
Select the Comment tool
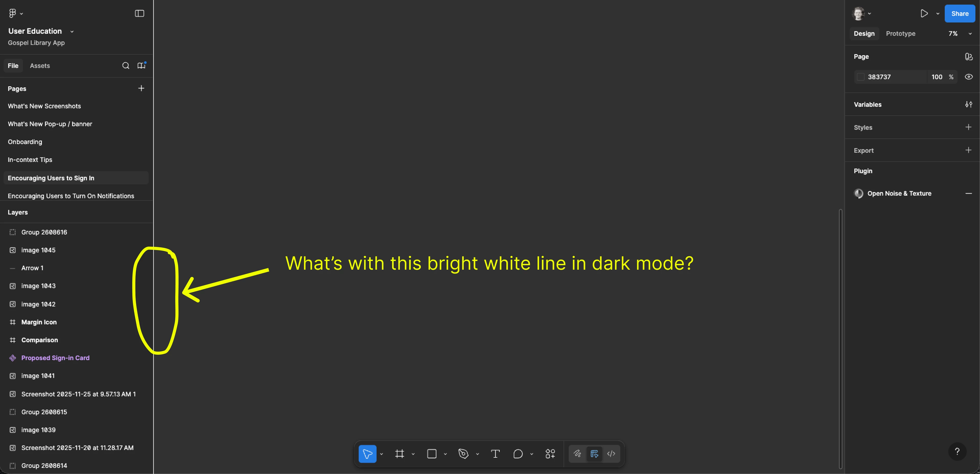[x=518, y=454]
